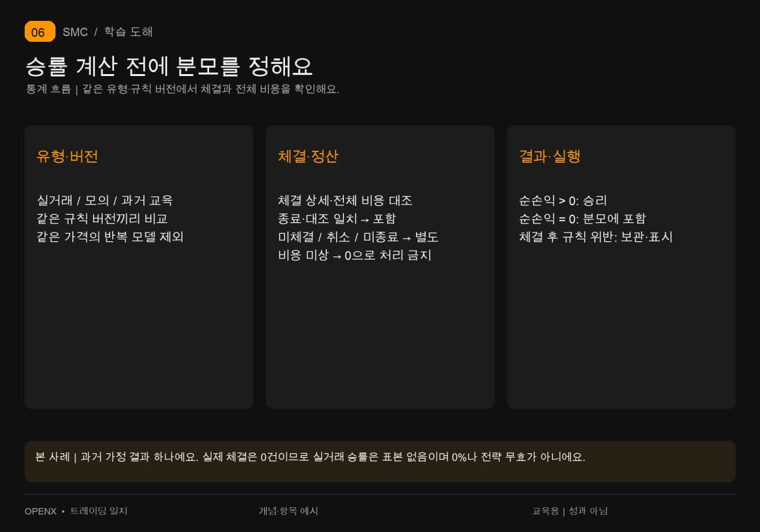This screenshot has width=760, height=532.
Task: Click the line 미체결 / 취소 / 미종료 → 별도
Action: pyautogui.click(x=358, y=237)
